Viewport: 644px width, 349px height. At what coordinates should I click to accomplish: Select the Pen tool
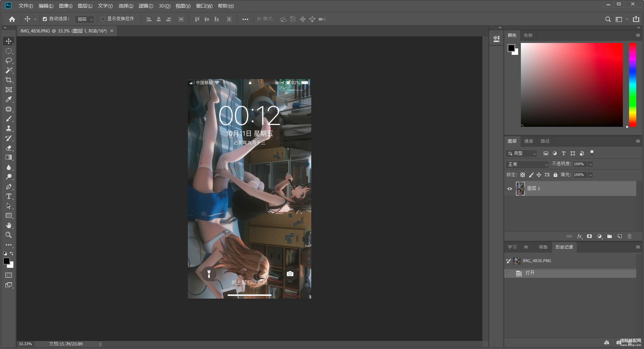(9, 187)
